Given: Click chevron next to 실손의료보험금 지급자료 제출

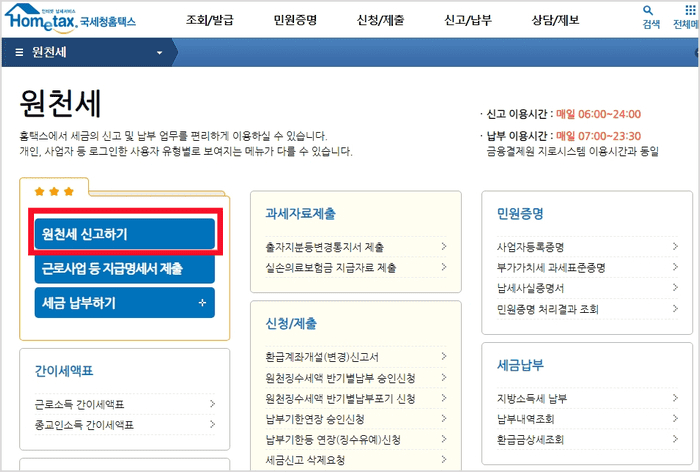Looking at the screenshot, I should tap(444, 267).
